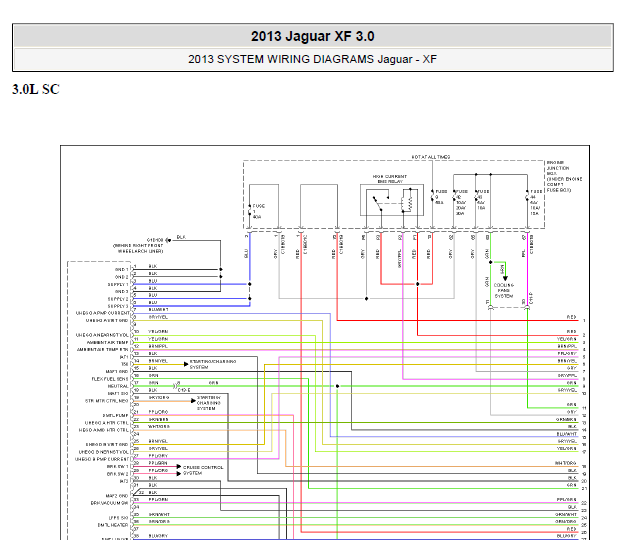
Task: Click the 'DMTL HEATER' pin label
Action: (x=113, y=525)
